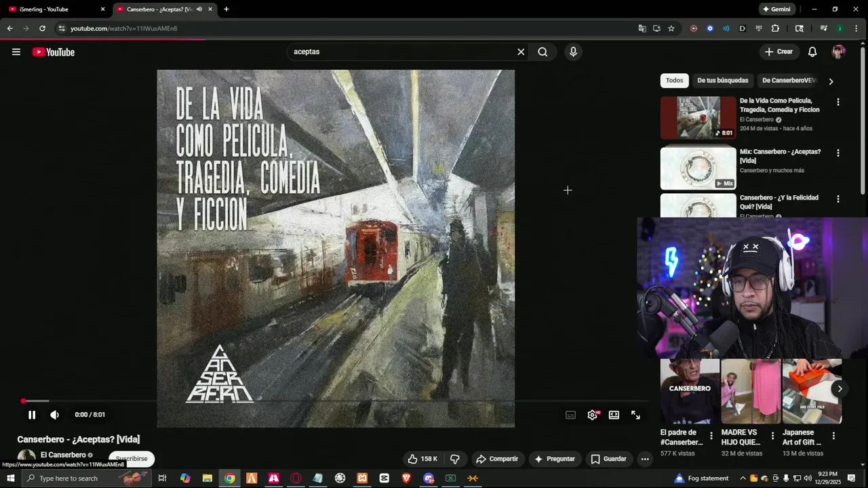Open De la Vida Como Pelicula thumbnail
This screenshot has width=868, height=488.
coord(698,118)
